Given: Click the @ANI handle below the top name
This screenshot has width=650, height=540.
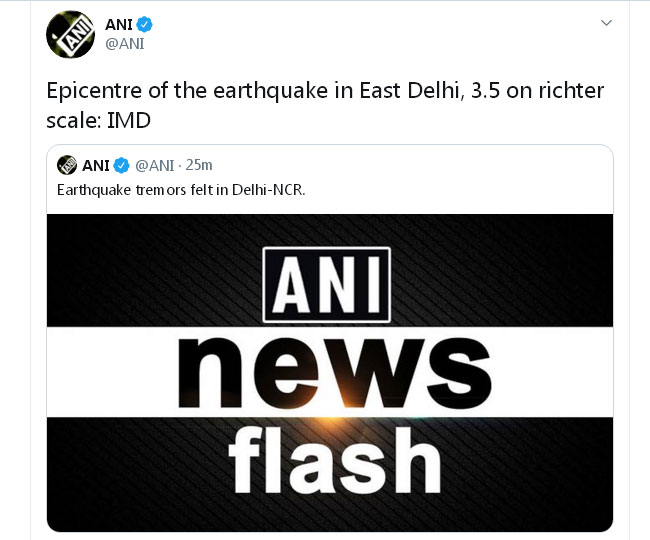Looking at the screenshot, I should coord(126,45).
